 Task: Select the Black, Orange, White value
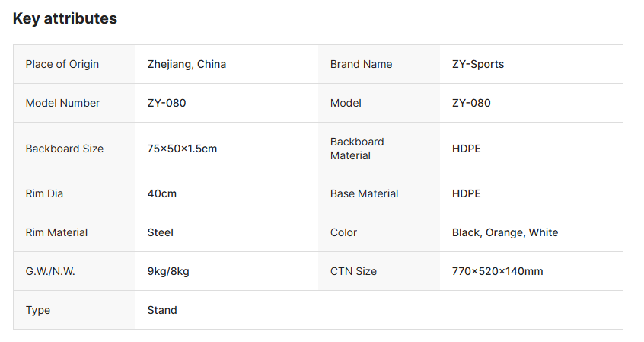505,232
